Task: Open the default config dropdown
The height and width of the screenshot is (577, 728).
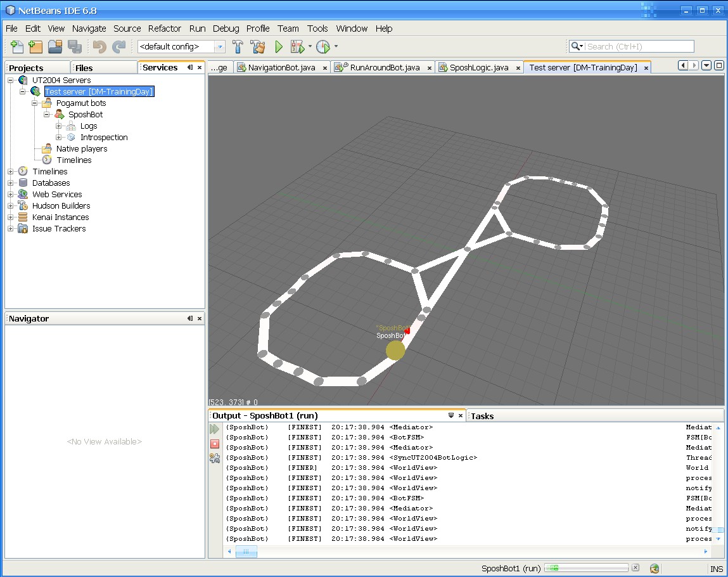Action: pyautogui.click(x=220, y=46)
